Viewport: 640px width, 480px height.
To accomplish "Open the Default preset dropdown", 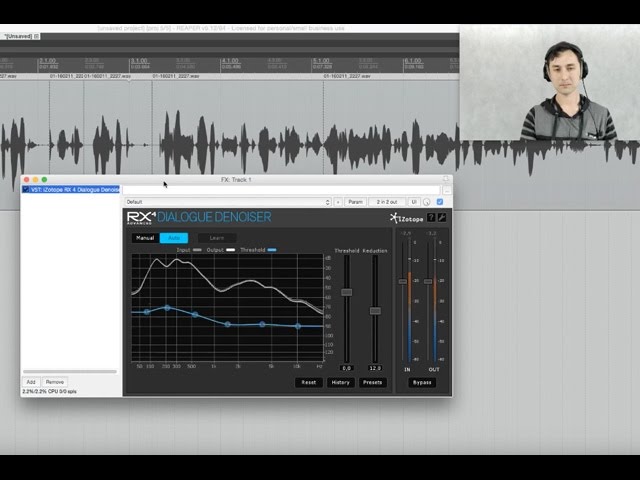I will 228,202.
